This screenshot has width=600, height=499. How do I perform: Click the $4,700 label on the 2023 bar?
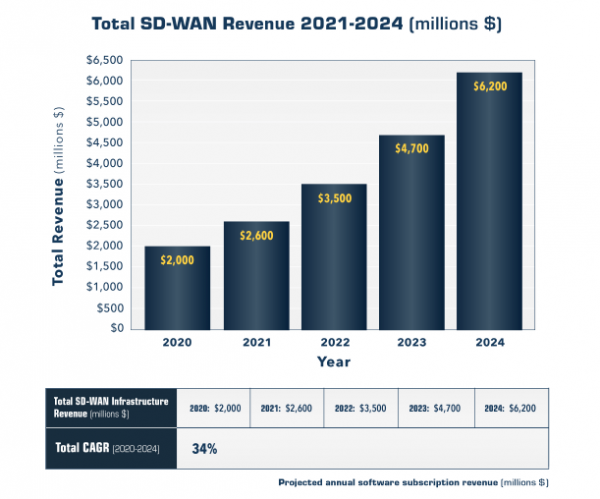pyautogui.click(x=412, y=148)
